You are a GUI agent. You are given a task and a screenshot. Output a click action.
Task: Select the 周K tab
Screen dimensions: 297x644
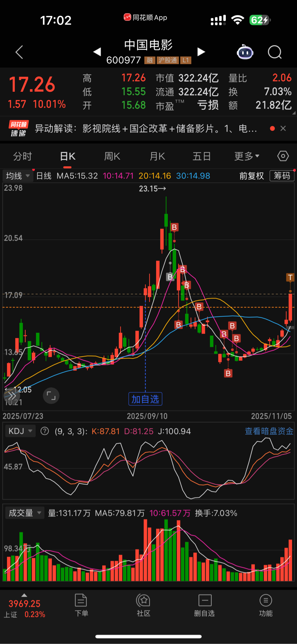tap(112, 156)
